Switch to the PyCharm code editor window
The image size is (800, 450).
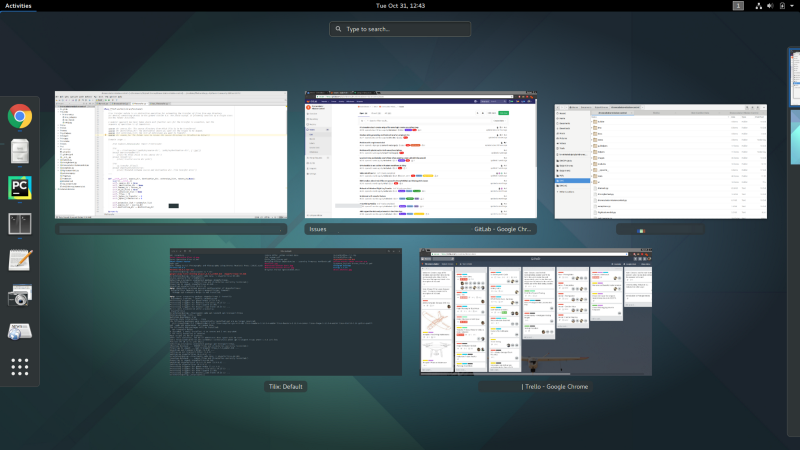(x=171, y=155)
